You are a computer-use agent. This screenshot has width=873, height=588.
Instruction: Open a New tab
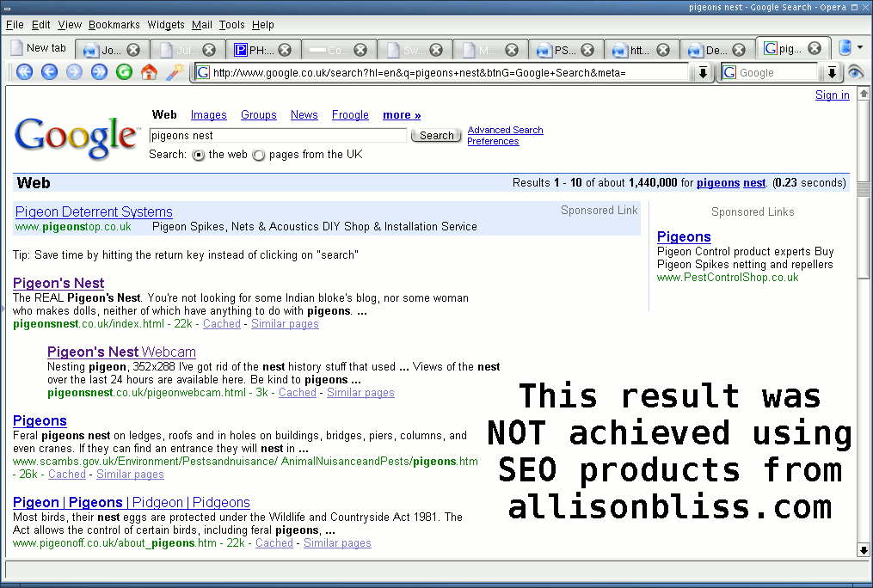39,47
